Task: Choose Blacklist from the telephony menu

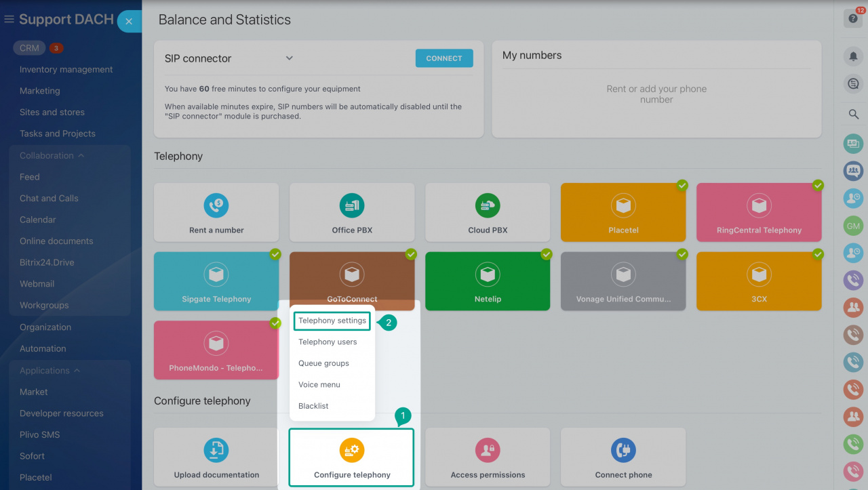Action: tap(313, 405)
